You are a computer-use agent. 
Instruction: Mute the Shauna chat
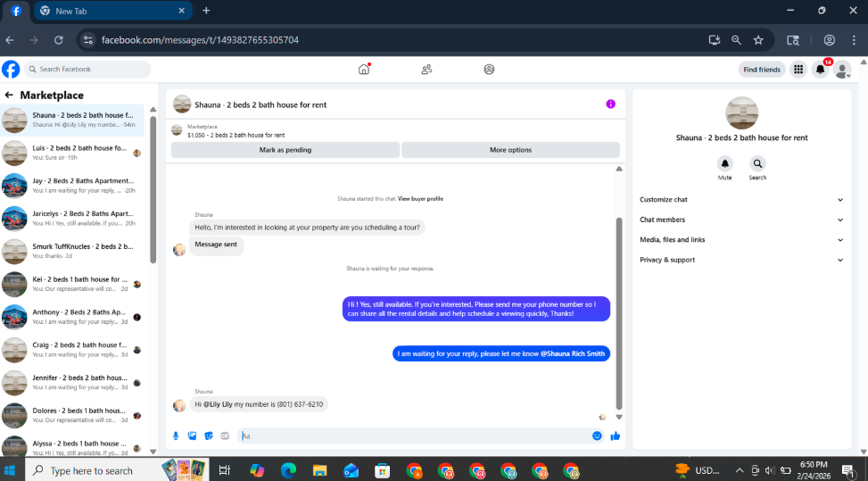tap(724, 164)
